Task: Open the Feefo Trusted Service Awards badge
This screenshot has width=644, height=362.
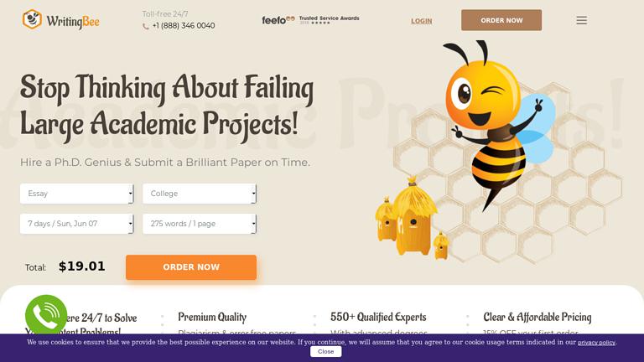Action: 310,20
